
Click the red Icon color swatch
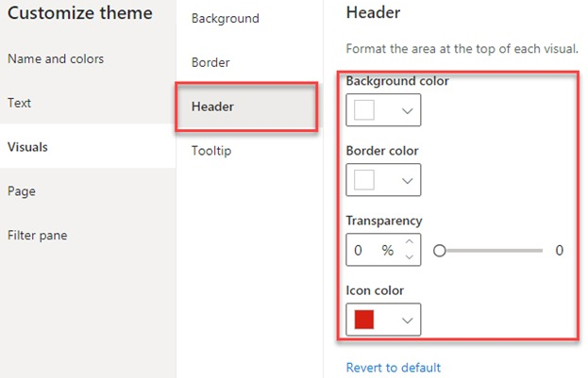(x=364, y=320)
